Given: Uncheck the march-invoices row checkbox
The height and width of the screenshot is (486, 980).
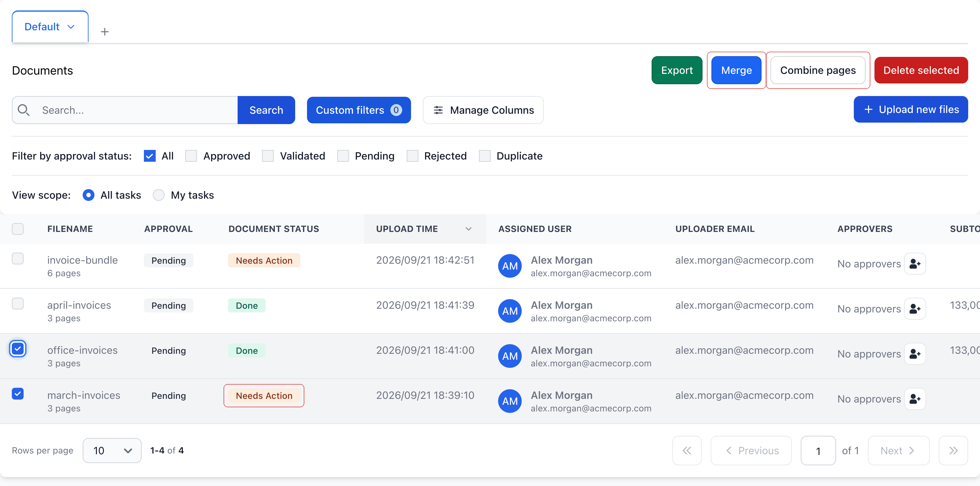Looking at the screenshot, I should (x=17, y=393).
